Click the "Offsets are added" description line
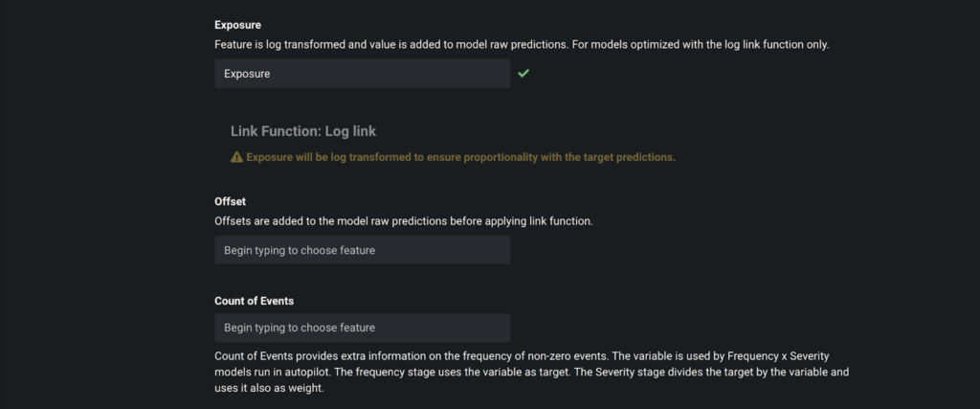980x409 pixels. 403,221
